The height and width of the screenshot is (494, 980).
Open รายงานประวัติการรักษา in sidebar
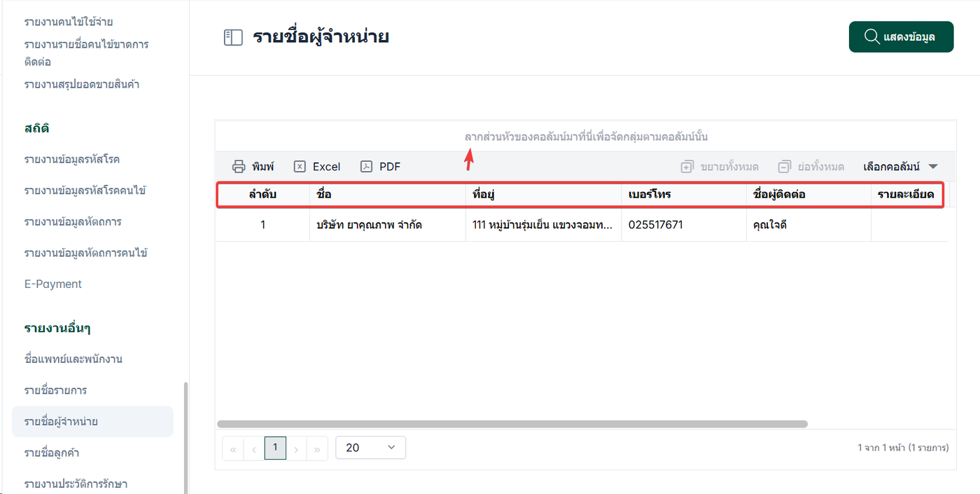click(x=76, y=483)
